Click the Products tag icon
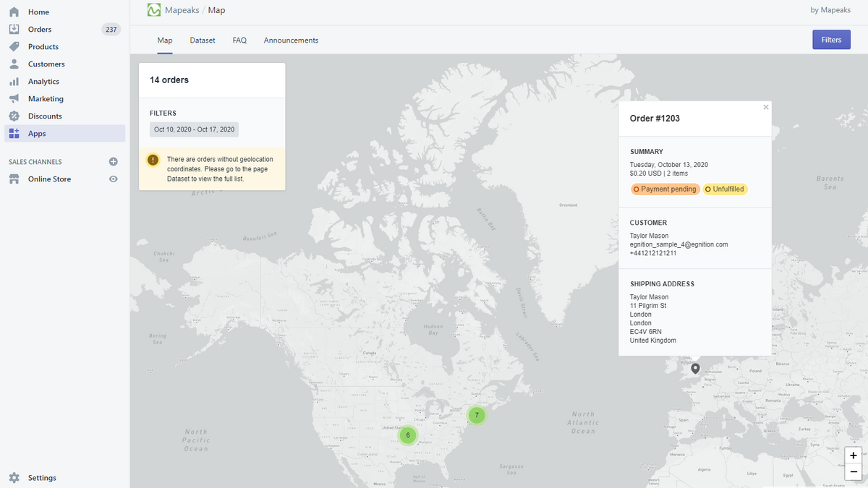The height and width of the screenshot is (488, 868). click(14, 47)
